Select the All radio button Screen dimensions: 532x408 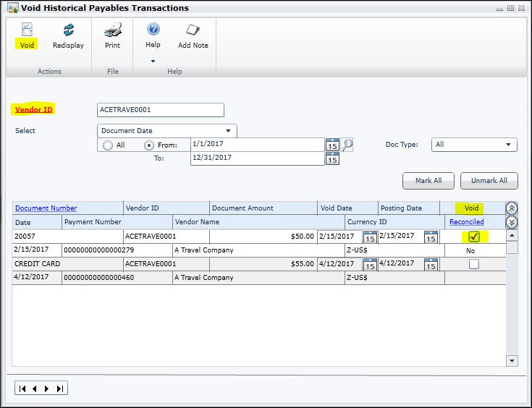point(108,145)
